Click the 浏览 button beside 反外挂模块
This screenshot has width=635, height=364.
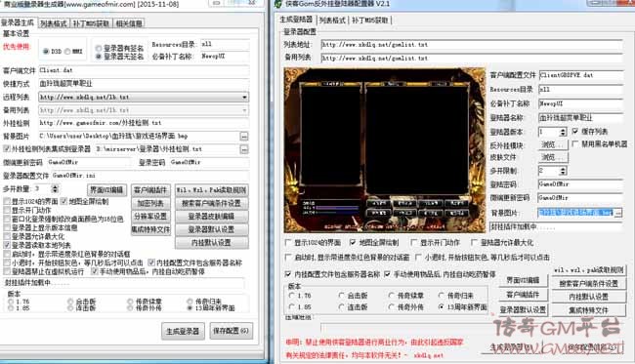tap(553, 144)
